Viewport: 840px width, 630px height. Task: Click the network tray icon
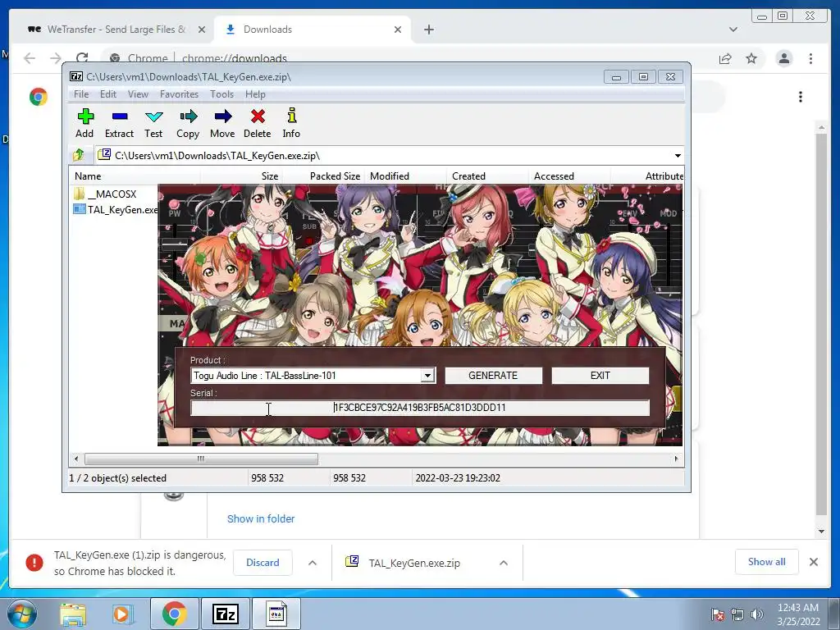(737, 614)
